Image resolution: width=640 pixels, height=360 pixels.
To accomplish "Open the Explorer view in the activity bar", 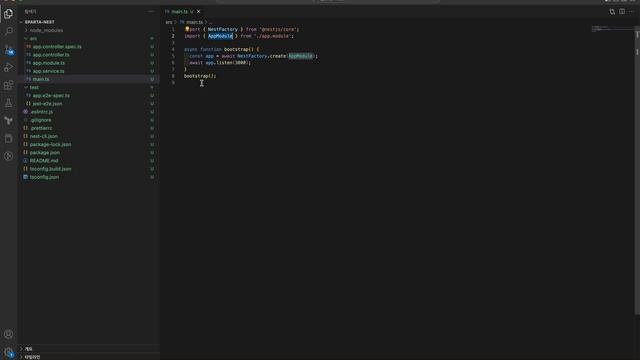I will coord(8,14).
